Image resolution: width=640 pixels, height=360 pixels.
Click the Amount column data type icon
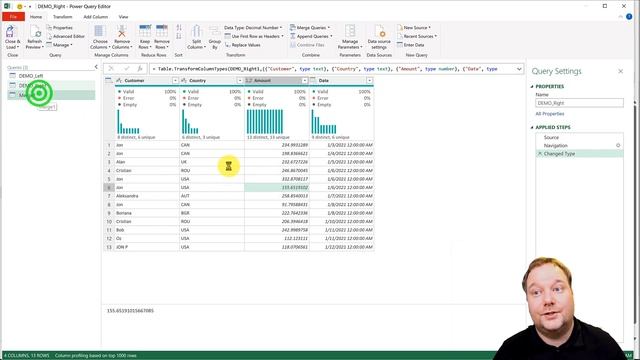249,80
